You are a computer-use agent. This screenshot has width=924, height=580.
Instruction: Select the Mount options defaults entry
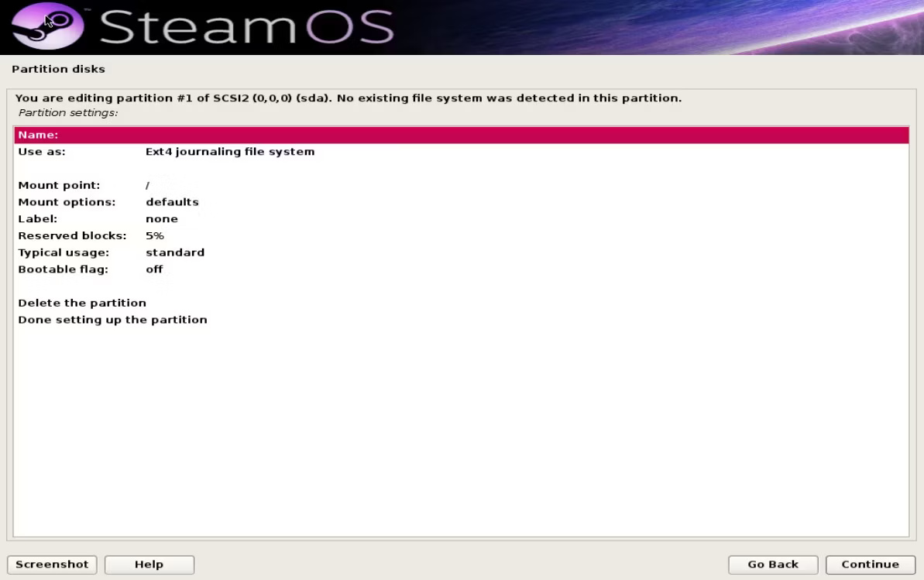[172, 201]
